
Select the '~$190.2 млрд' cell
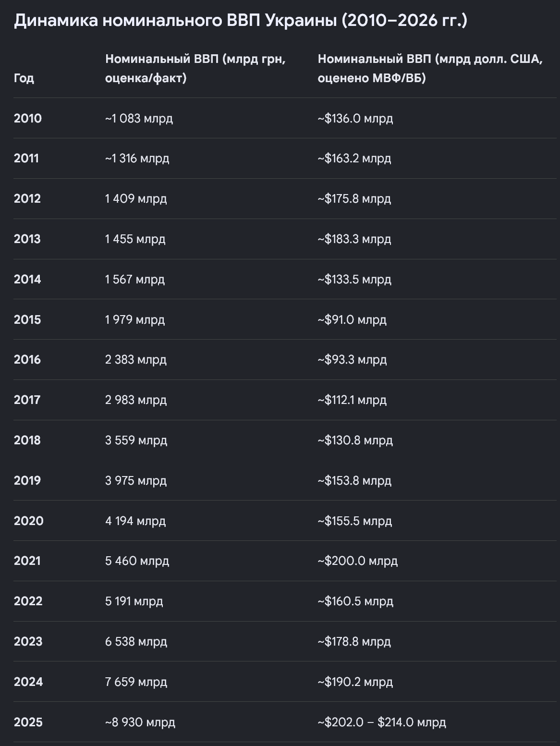click(x=355, y=682)
